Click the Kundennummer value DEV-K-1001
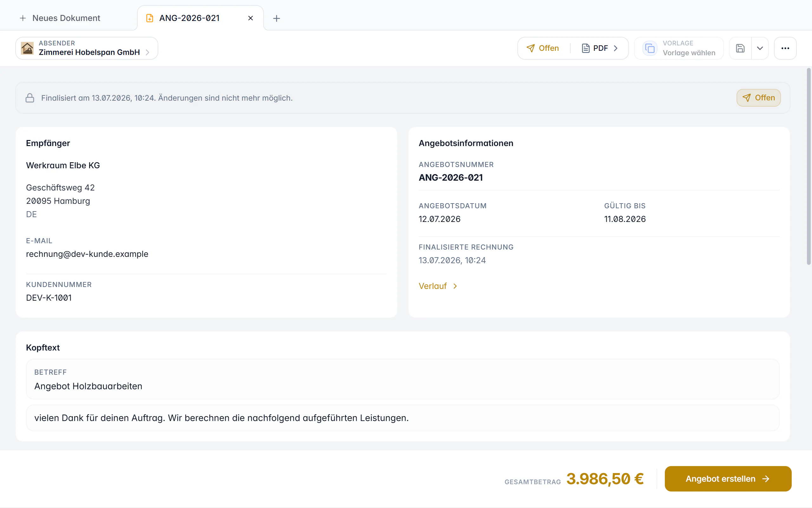 coord(49,298)
